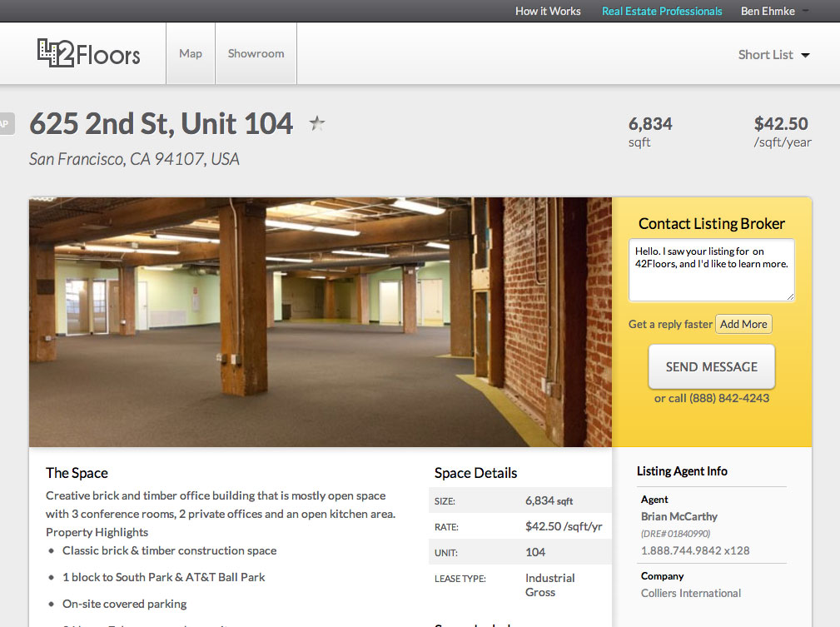
Task: Open the Short List dropdown
Action: click(773, 55)
